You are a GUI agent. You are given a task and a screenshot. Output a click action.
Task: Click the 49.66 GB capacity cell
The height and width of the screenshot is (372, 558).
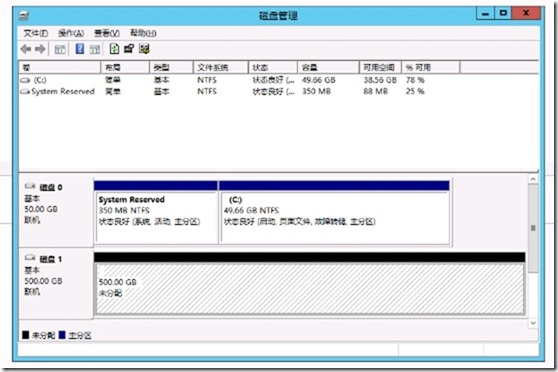[319, 80]
